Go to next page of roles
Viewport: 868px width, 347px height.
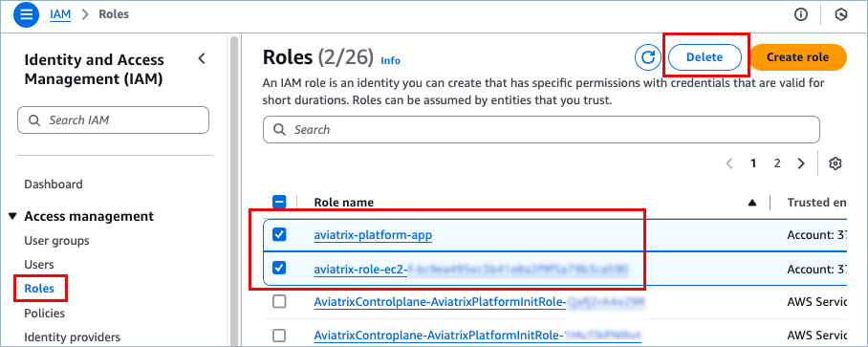800,163
